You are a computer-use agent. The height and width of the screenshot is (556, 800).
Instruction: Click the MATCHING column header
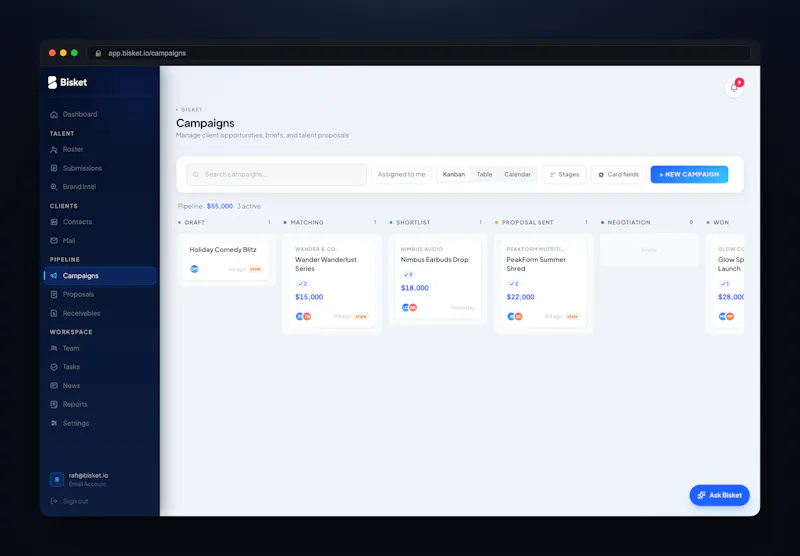[307, 222]
